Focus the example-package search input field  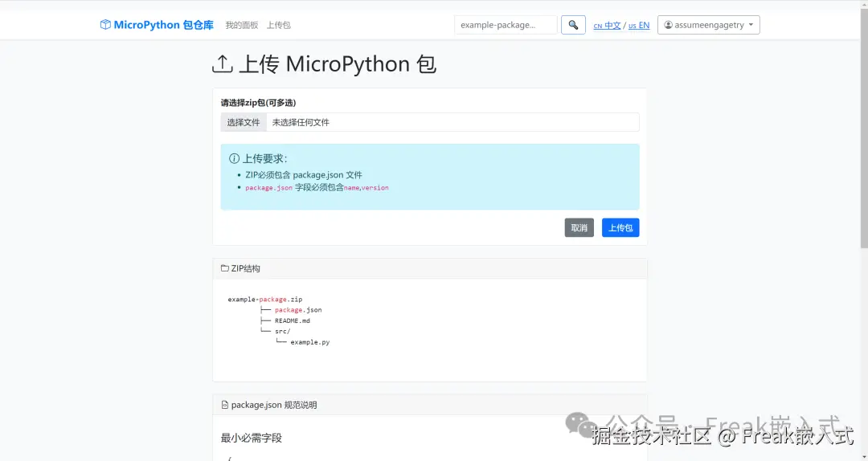[x=506, y=25]
